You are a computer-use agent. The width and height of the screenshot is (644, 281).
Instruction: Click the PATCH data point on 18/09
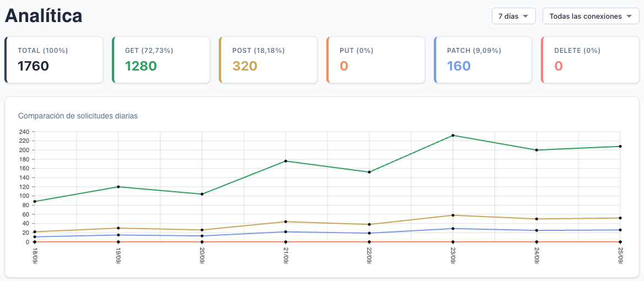(35, 237)
